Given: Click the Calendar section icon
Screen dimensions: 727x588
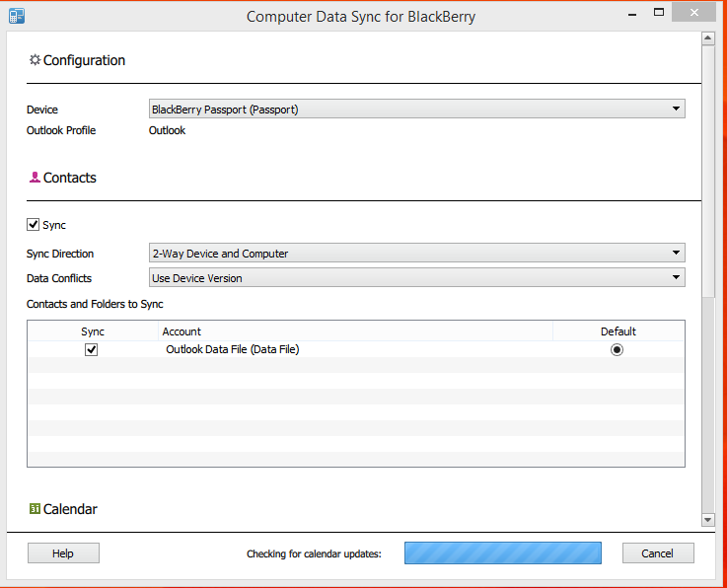Looking at the screenshot, I should point(35,509).
